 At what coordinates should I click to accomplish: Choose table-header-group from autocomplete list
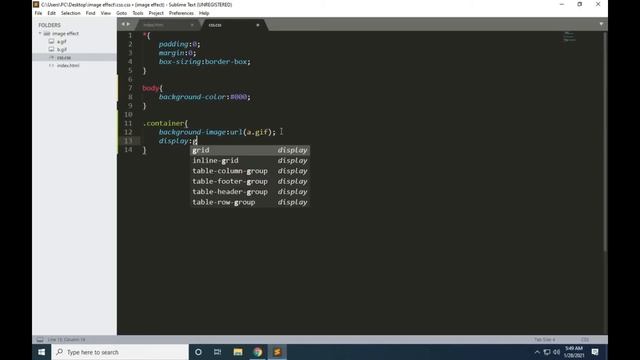click(x=250, y=192)
